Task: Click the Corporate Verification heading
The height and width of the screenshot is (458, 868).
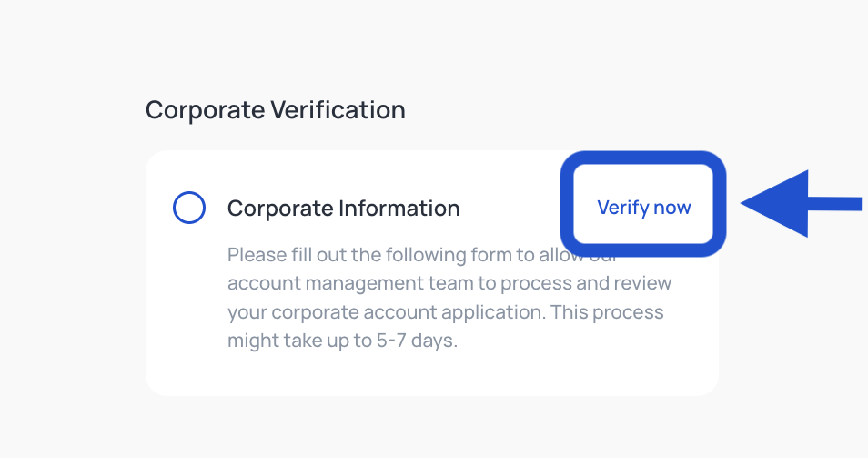Action: tap(275, 109)
